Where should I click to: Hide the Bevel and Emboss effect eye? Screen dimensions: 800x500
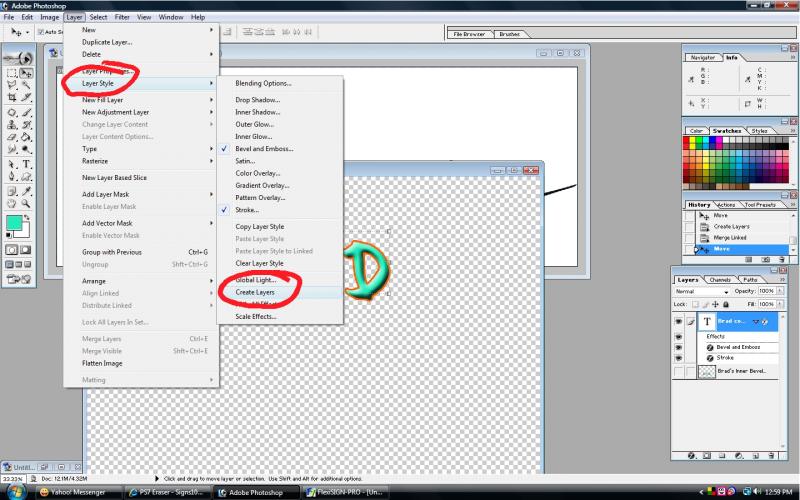coord(678,347)
